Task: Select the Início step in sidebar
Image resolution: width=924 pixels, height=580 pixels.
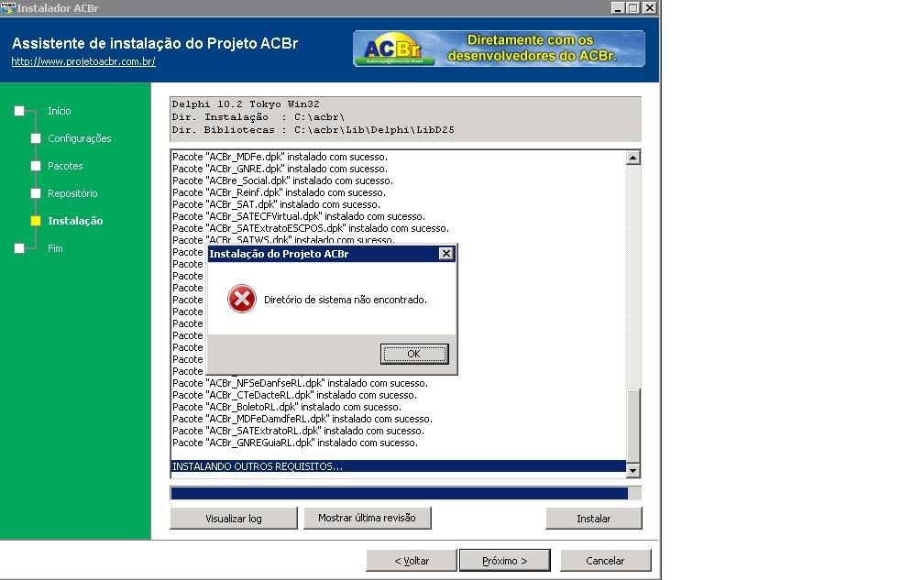Action: coord(59,111)
